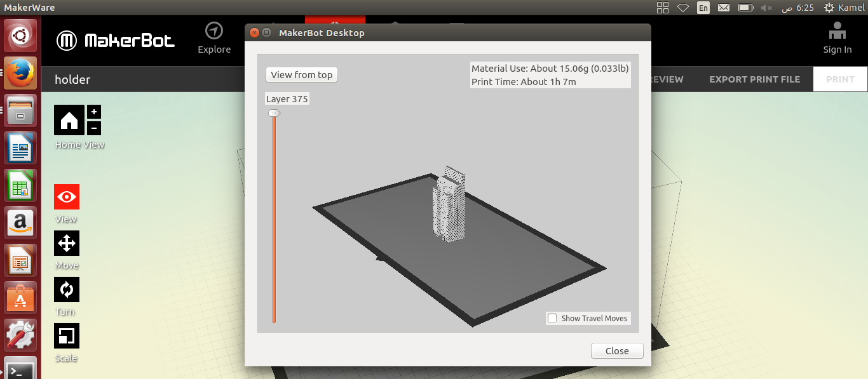Zoom out with the minus button
Image resolution: width=868 pixels, height=379 pixels.
(x=94, y=128)
